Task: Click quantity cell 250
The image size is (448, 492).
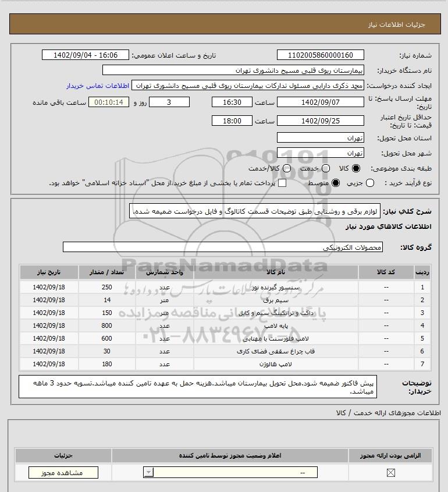Action: click(106, 287)
